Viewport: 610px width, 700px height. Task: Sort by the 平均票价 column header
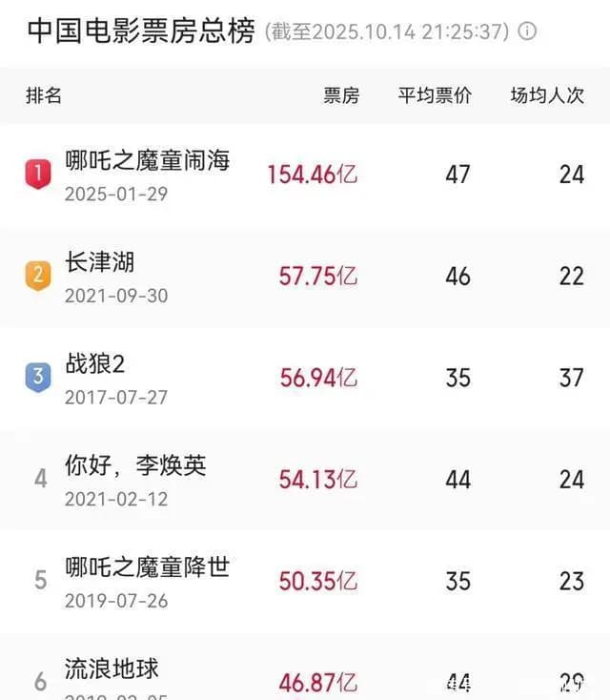pos(435,95)
